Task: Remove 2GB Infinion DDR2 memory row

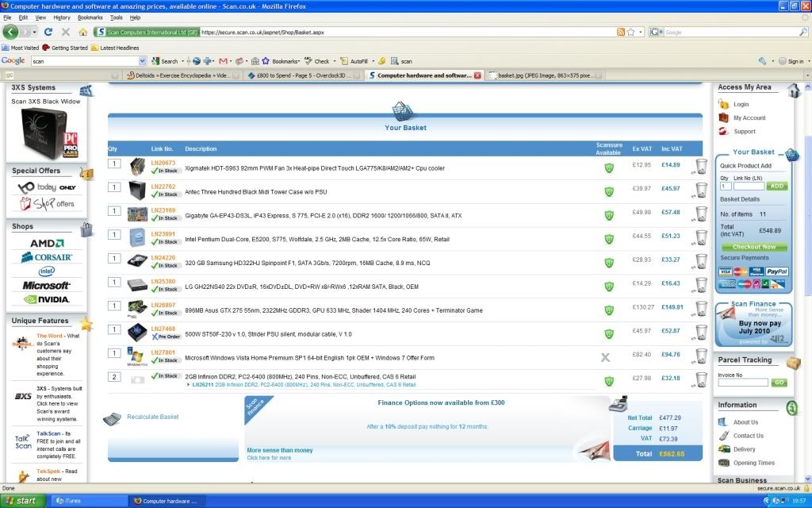Action: pos(701,380)
